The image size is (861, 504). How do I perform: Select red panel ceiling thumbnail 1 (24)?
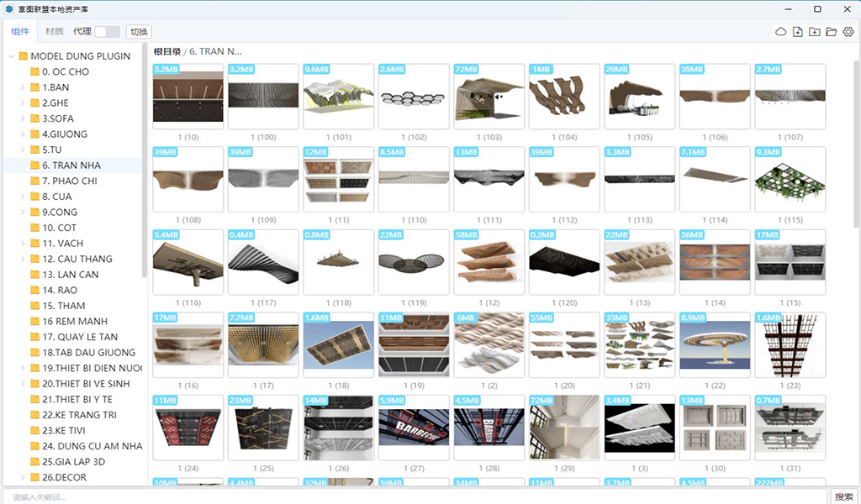188,428
